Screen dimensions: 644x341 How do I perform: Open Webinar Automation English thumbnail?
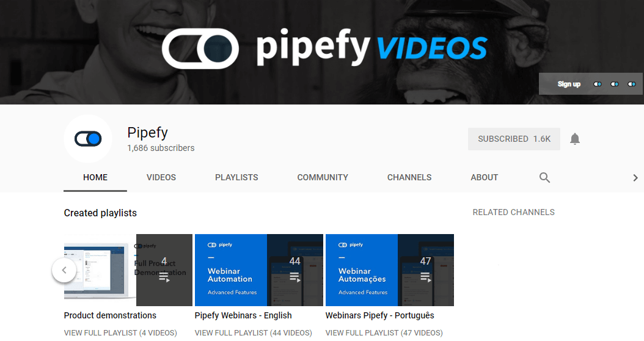[x=258, y=270]
